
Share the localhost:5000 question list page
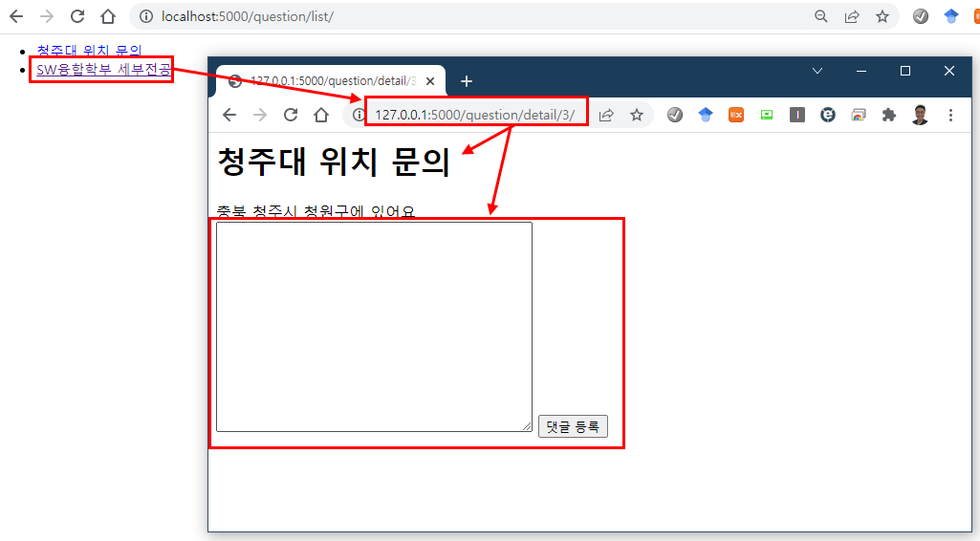[852, 16]
